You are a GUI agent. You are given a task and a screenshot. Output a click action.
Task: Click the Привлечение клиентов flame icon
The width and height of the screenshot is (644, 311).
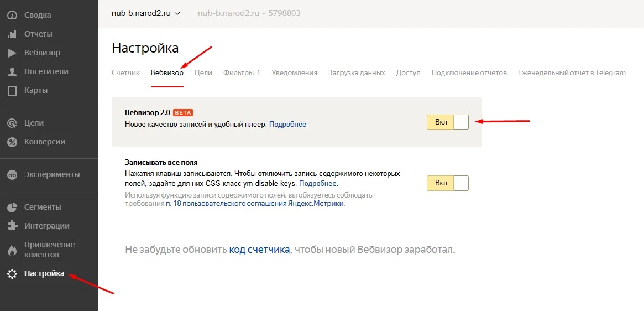point(12,250)
